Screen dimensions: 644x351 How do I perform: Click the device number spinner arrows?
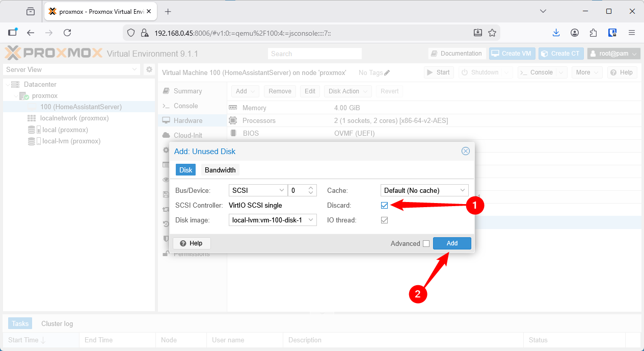pos(311,190)
